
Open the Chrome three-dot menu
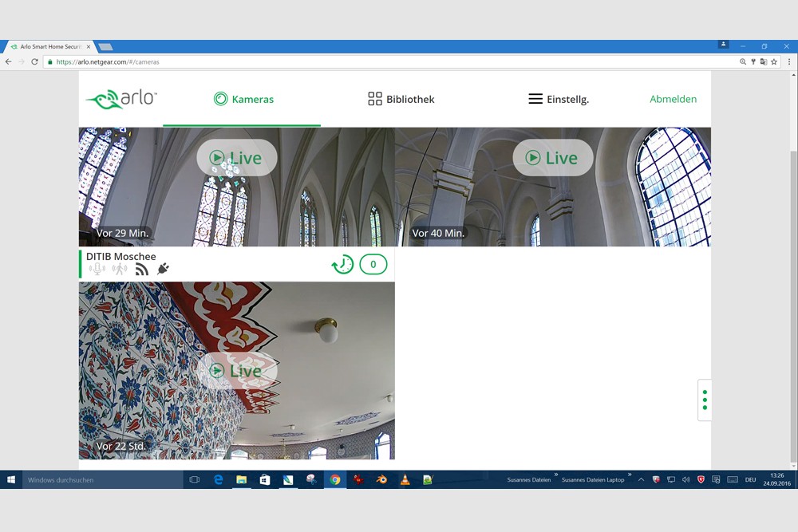pos(788,61)
